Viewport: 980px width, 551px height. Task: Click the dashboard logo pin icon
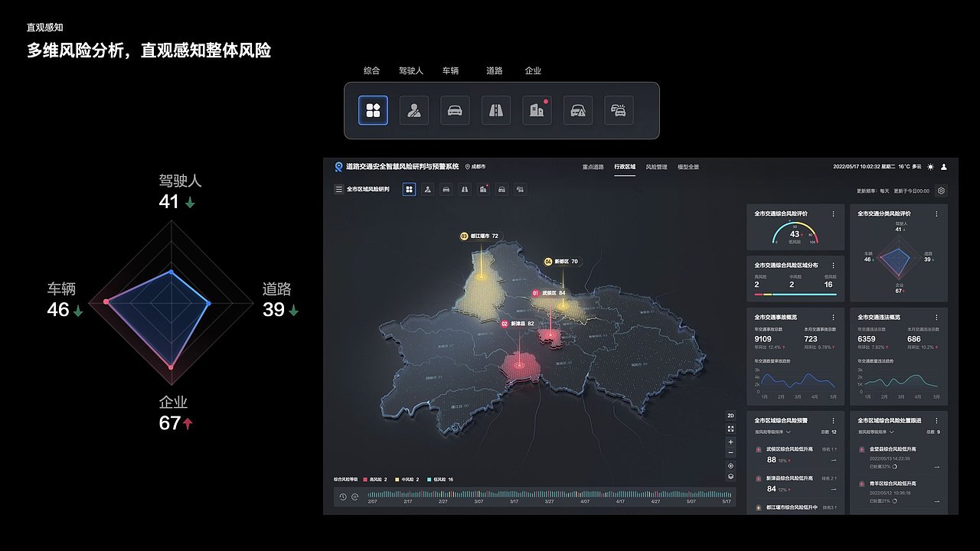pyautogui.click(x=338, y=166)
